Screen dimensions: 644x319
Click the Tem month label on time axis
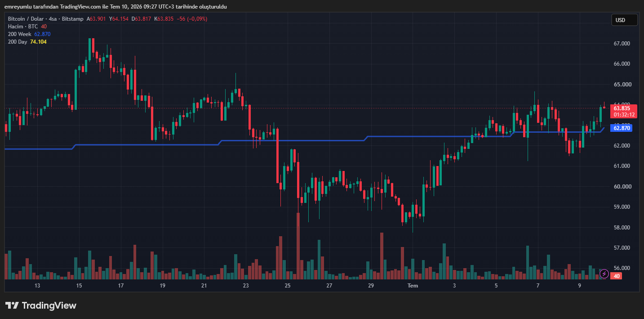click(413, 286)
